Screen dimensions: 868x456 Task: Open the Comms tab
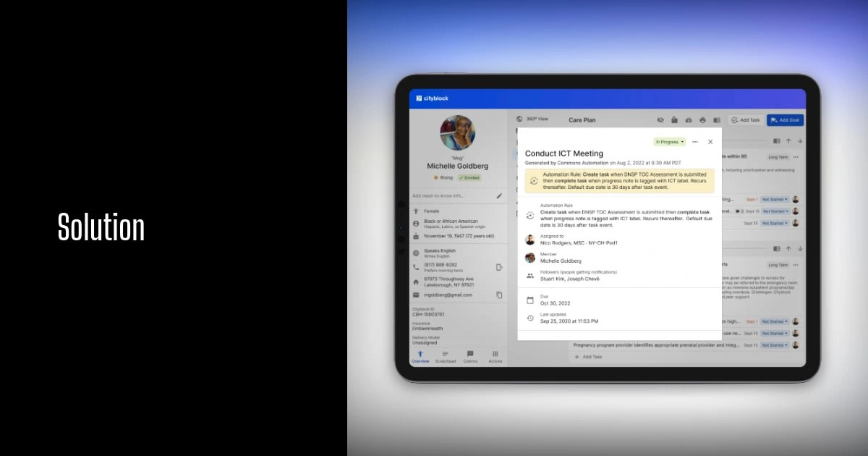[x=470, y=356]
